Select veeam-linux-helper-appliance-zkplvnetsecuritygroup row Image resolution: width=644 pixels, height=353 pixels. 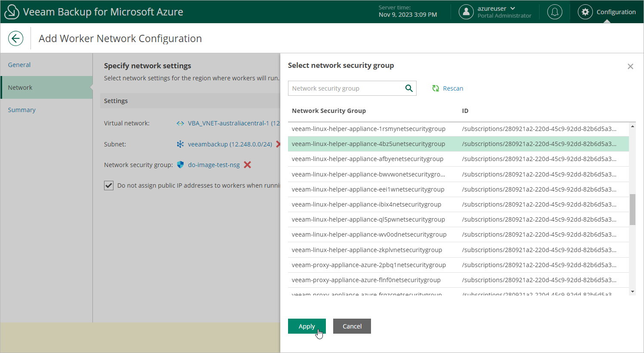point(458,250)
